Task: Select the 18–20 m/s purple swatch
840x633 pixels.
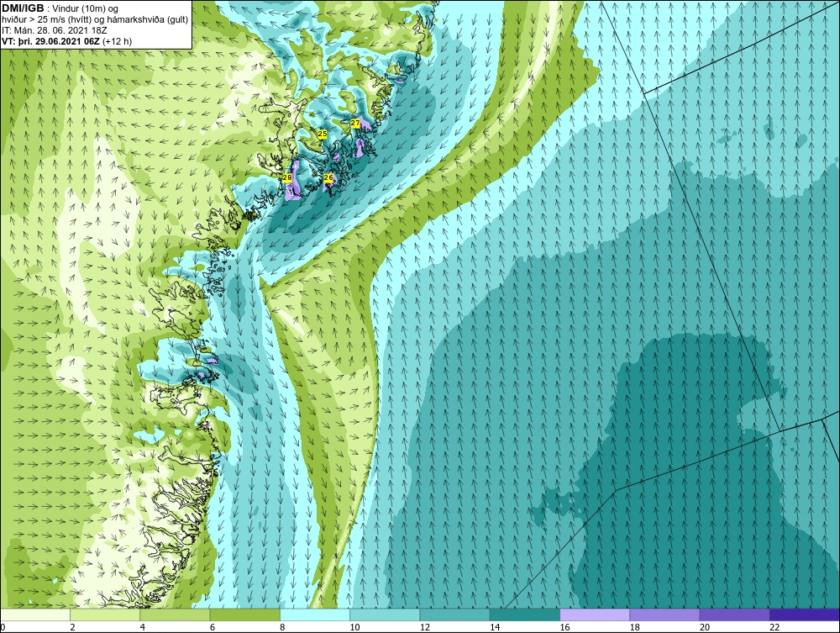Action: tap(664, 615)
